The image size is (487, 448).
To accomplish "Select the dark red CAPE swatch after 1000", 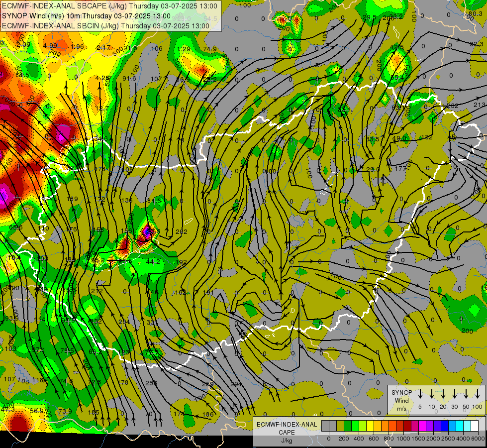I will (x=407, y=426).
